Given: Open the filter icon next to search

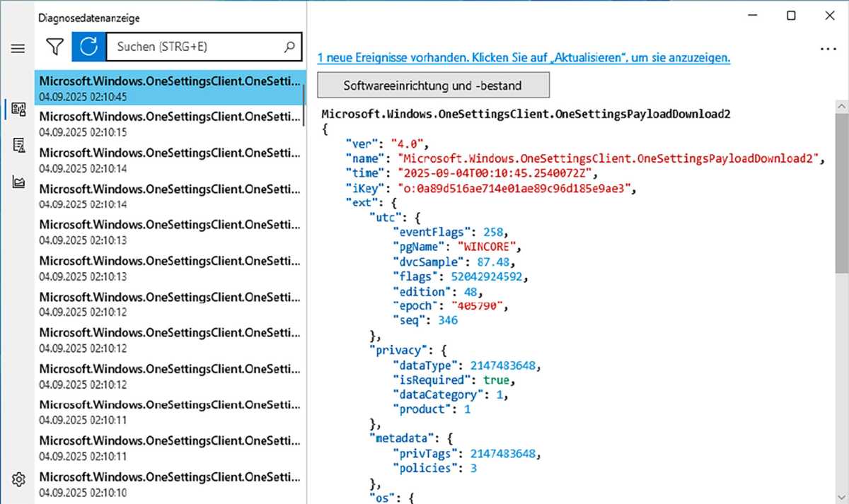Looking at the screenshot, I should tap(54, 47).
